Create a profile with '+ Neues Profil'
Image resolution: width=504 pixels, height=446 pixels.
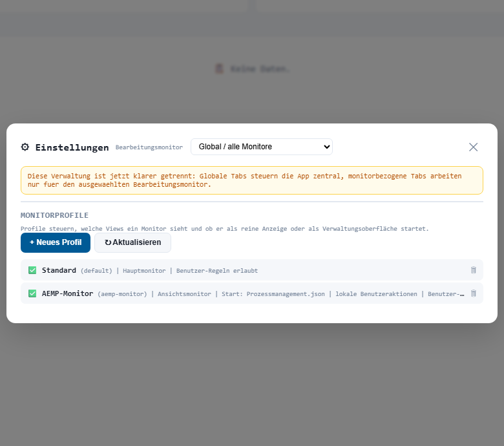click(x=56, y=242)
